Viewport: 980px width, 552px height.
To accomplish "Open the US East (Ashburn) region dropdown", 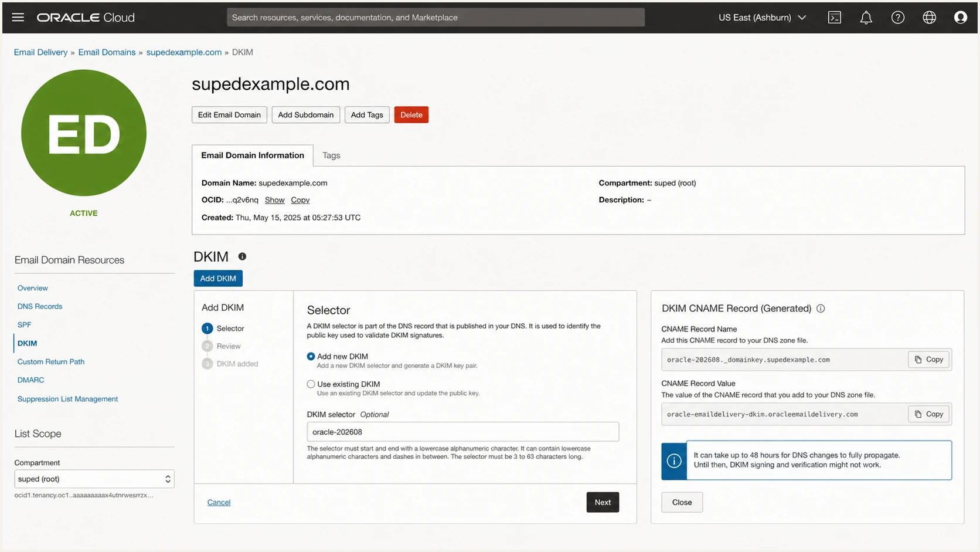I will point(763,18).
